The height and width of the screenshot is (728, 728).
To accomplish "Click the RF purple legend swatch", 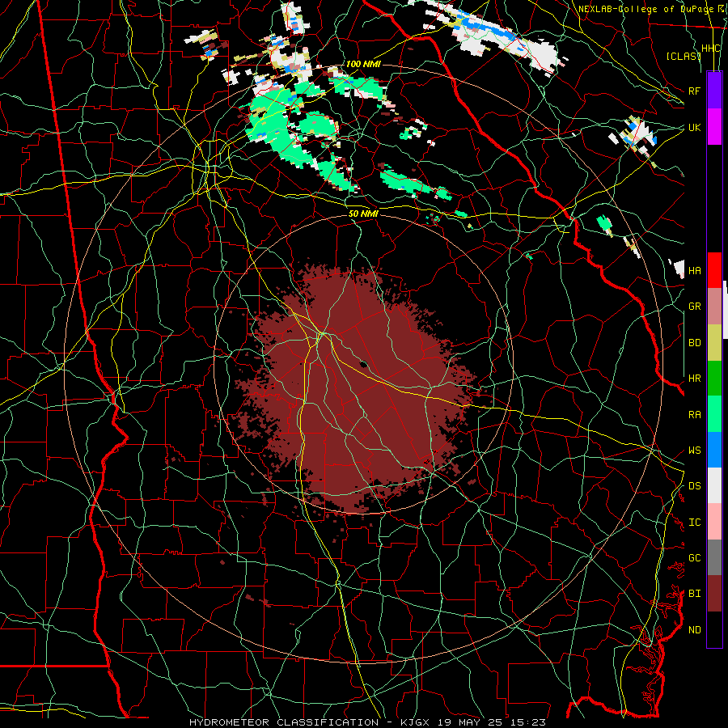I will [714, 91].
